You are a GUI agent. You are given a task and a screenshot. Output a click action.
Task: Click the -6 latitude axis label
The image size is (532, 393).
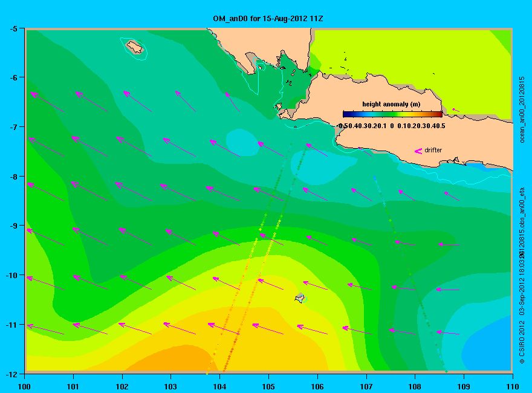[13, 78]
